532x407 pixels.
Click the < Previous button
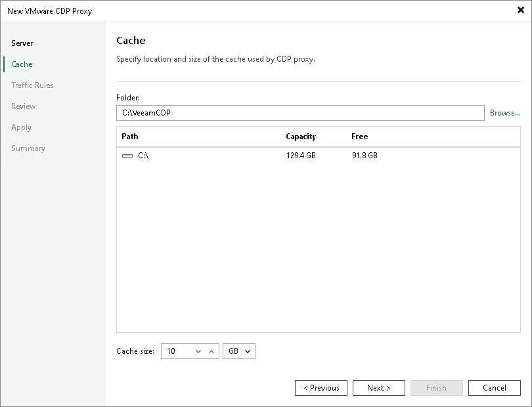click(321, 388)
